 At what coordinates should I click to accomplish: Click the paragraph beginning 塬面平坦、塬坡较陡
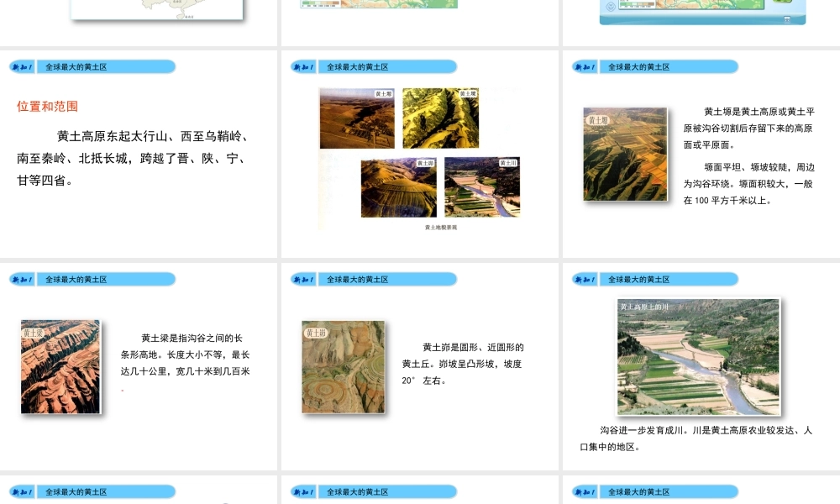click(749, 184)
